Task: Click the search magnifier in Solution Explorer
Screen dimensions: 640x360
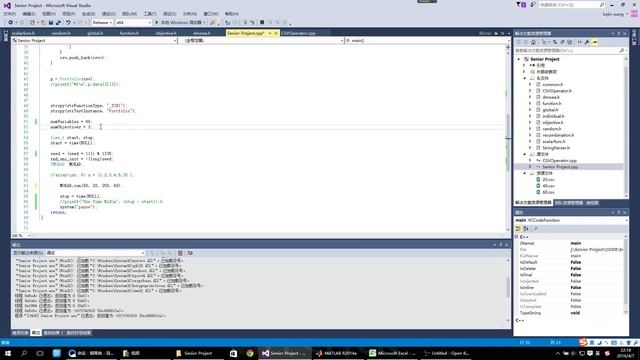Action: tap(622, 50)
